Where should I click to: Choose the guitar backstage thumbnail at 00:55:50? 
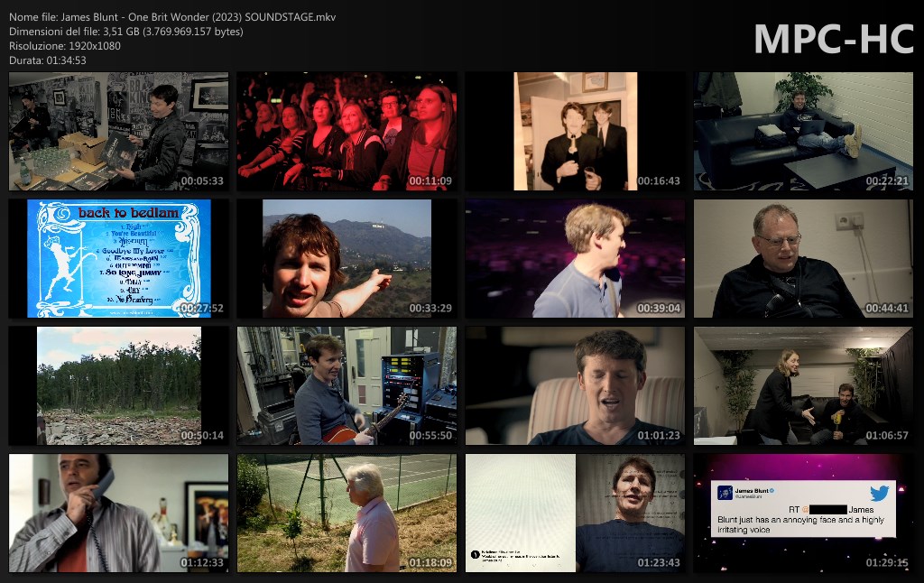click(x=346, y=386)
